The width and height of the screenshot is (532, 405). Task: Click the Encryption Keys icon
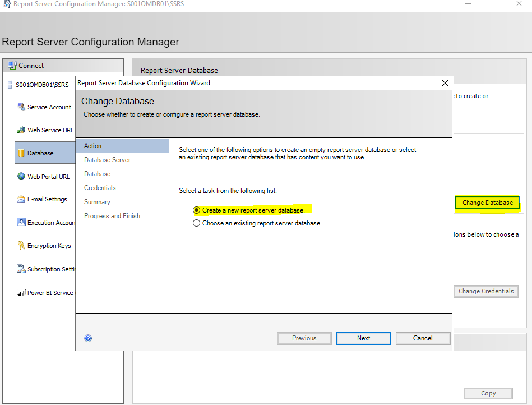tap(21, 245)
